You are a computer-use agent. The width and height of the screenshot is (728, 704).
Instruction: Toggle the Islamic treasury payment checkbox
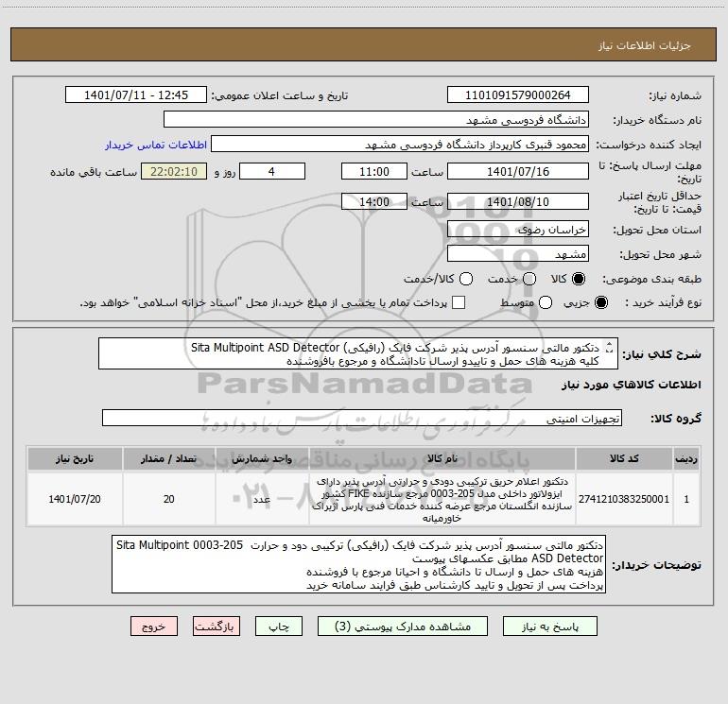[459, 302]
